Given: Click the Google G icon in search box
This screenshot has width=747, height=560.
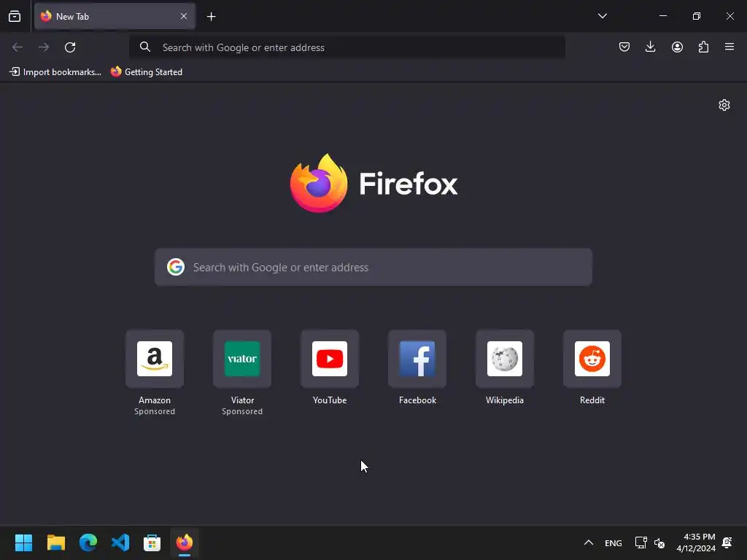Looking at the screenshot, I should [x=176, y=267].
